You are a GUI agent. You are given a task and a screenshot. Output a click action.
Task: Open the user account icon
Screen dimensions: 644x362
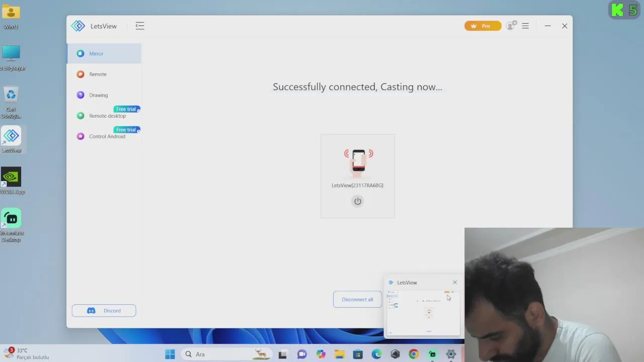click(511, 26)
